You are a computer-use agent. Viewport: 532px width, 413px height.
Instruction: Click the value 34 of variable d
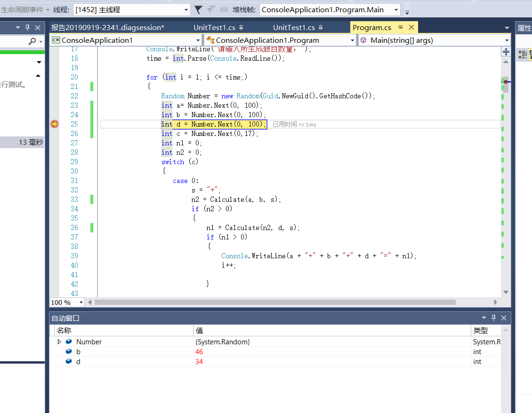pos(199,361)
